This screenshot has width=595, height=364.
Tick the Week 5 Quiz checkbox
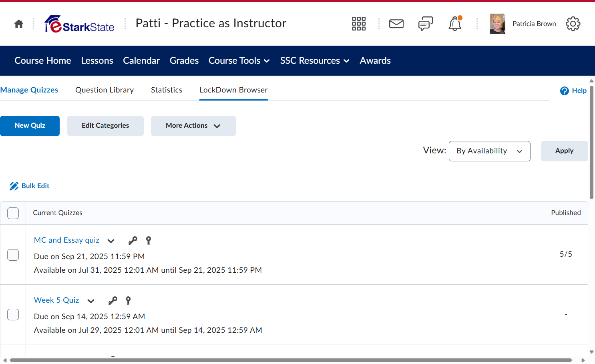tap(13, 314)
